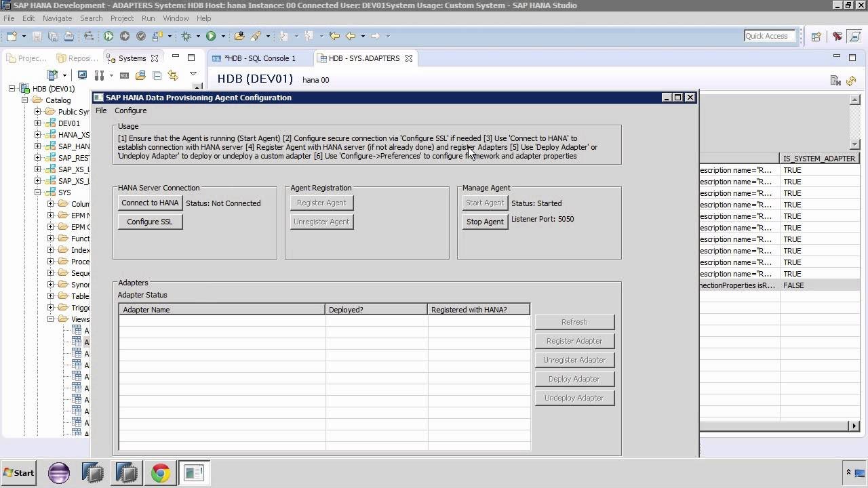Viewport: 868px width, 488px height.
Task: Switch to the HDB - SYS.ADAPTERS tab
Action: 364,58
